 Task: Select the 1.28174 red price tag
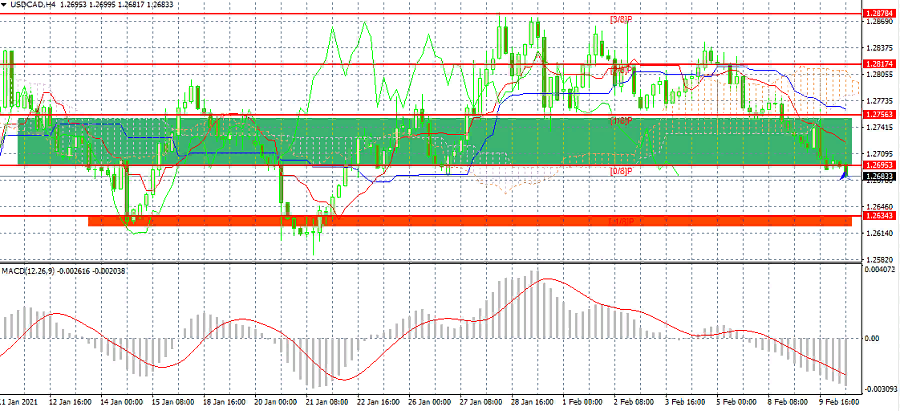[877, 63]
